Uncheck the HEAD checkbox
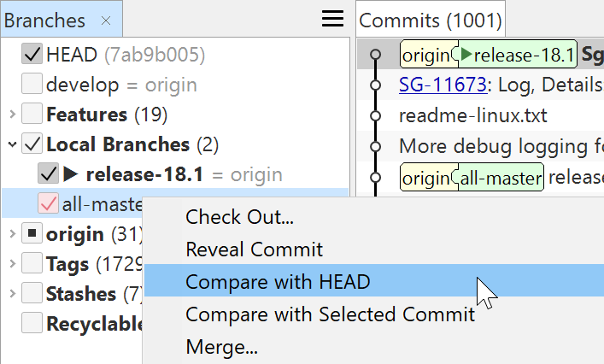The height and width of the screenshot is (364, 604). (32, 56)
